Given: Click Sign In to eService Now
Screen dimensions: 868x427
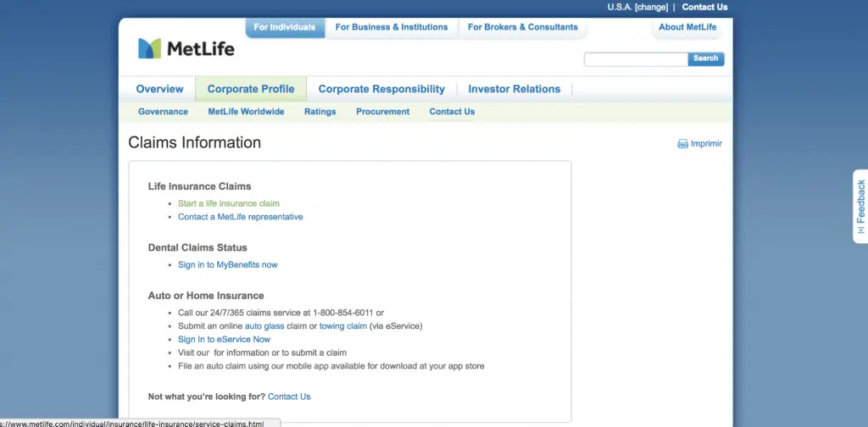Looking at the screenshot, I should coord(224,340).
